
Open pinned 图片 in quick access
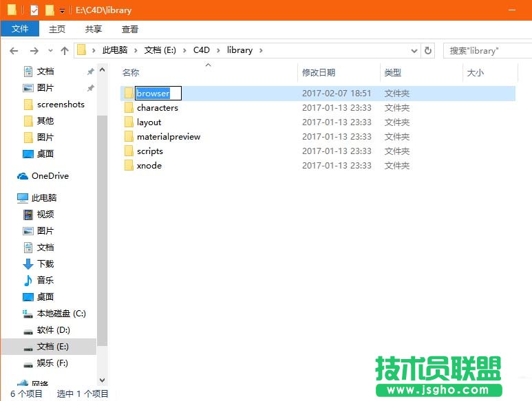[x=45, y=88]
